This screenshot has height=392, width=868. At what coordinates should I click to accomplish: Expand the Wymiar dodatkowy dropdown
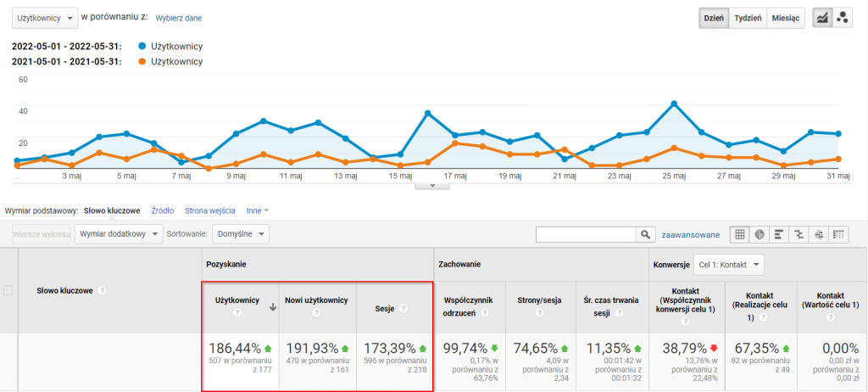tap(118, 234)
